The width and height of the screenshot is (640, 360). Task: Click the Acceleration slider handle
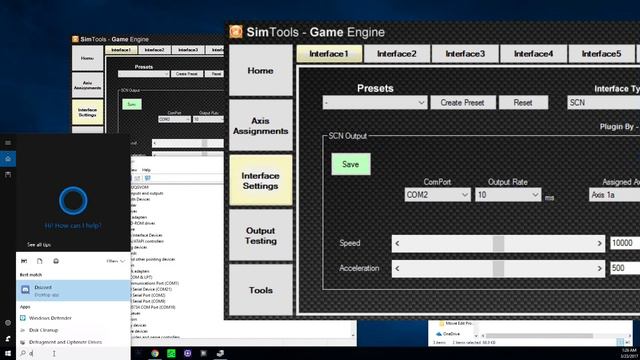point(498,269)
